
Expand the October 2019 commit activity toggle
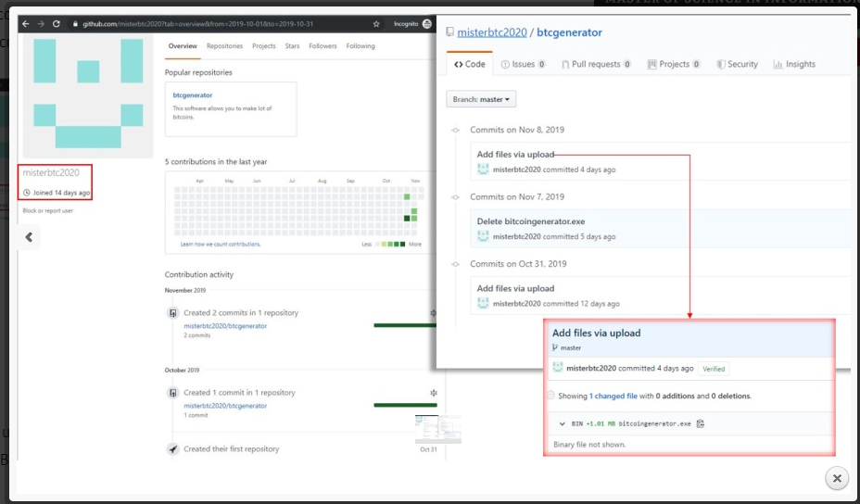[433, 393]
